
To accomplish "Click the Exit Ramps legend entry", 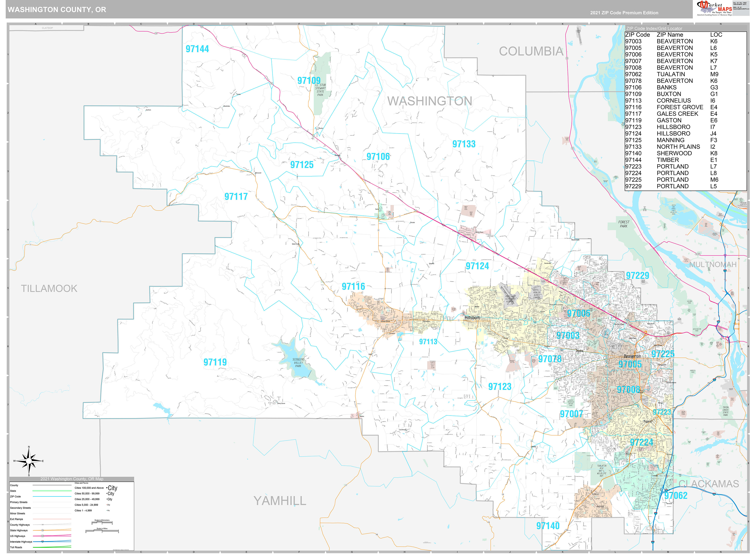I will (x=40, y=519).
